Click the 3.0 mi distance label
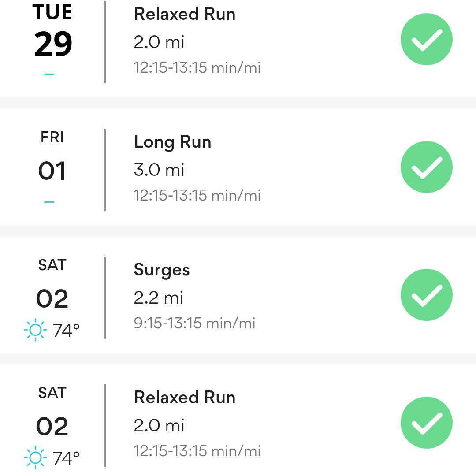The image size is (476, 476). coord(159,170)
